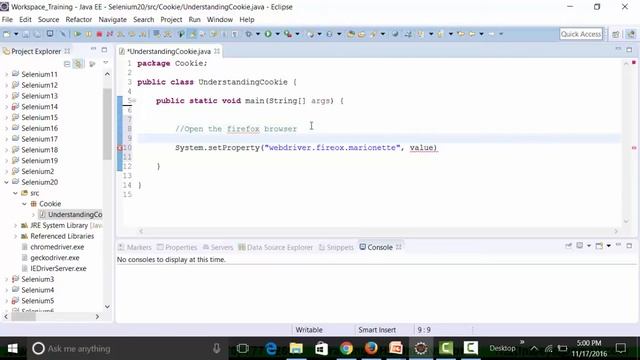
Task: Switch to the Markers tab
Action: (x=135, y=247)
